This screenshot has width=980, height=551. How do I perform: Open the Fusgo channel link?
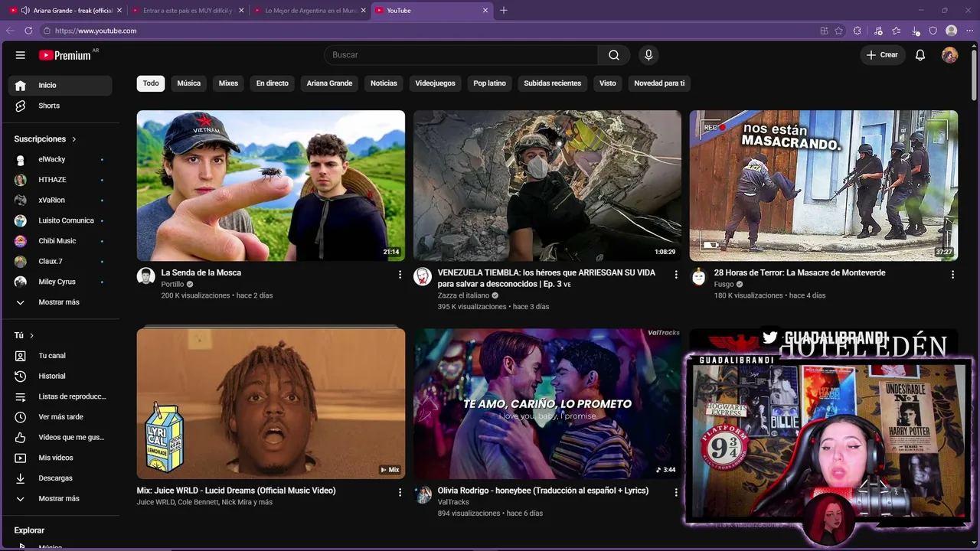click(x=724, y=284)
